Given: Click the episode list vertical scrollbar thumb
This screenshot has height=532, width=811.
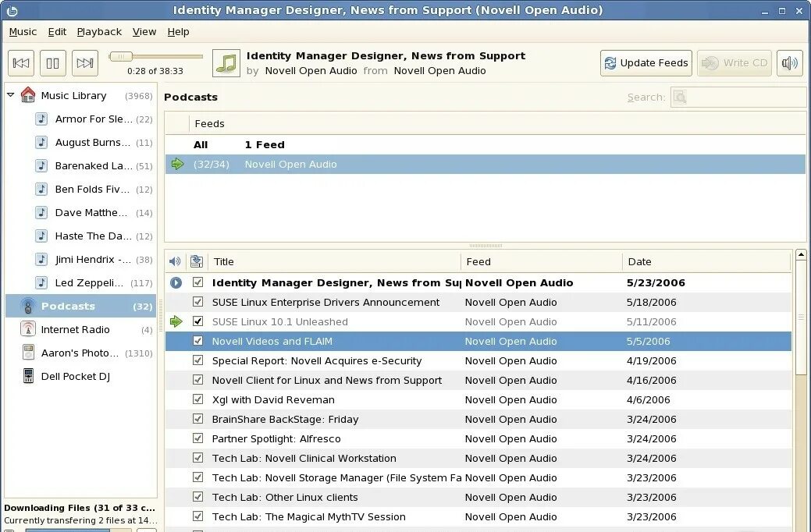Looking at the screenshot, I should click(x=801, y=318).
